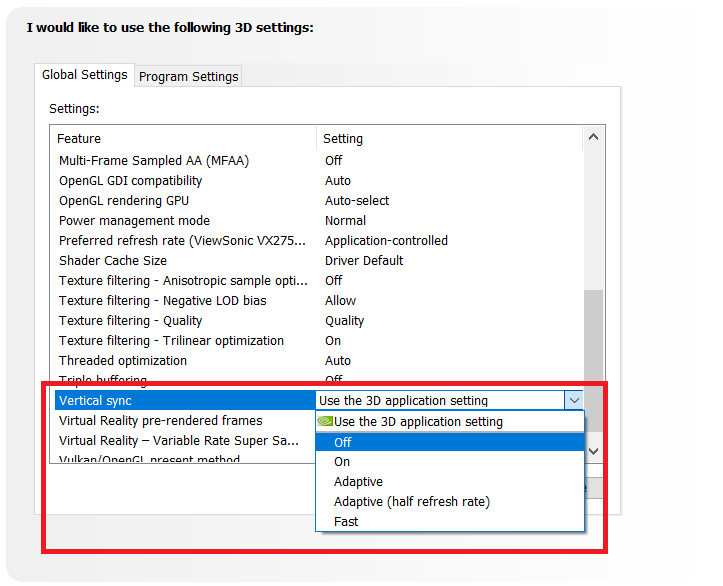
Task: Pick Adaptive (half refresh rate) option
Action: pyautogui.click(x=411, y=502)
